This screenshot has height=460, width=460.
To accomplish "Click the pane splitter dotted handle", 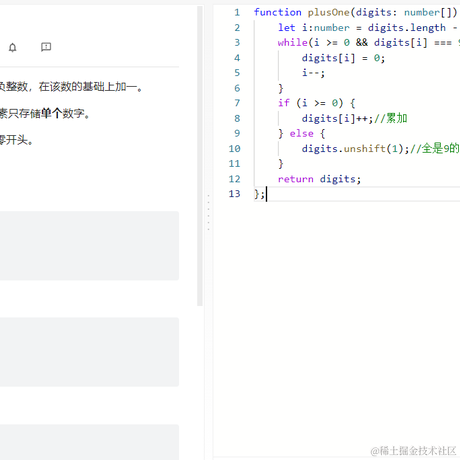I will pos(209,213).
